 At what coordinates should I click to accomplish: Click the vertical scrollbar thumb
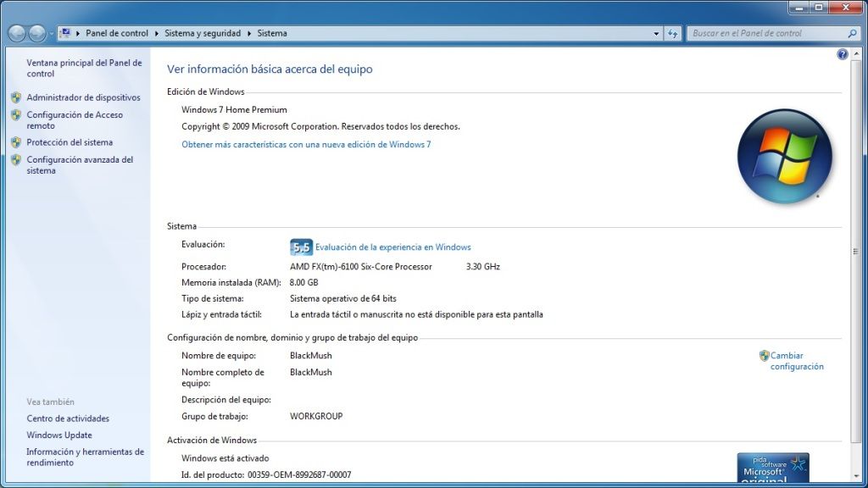pos(856,251)
